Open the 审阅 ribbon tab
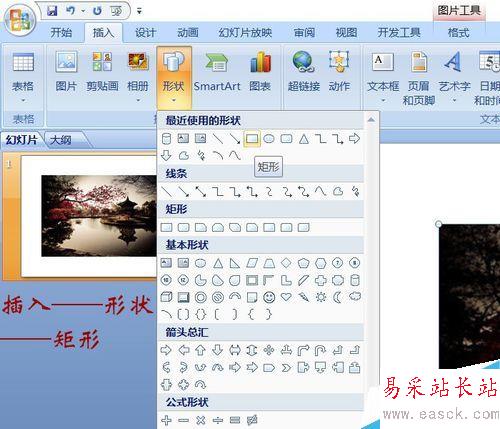The height and width of the screenshot is (429, 500). click(x=304, y=33)
